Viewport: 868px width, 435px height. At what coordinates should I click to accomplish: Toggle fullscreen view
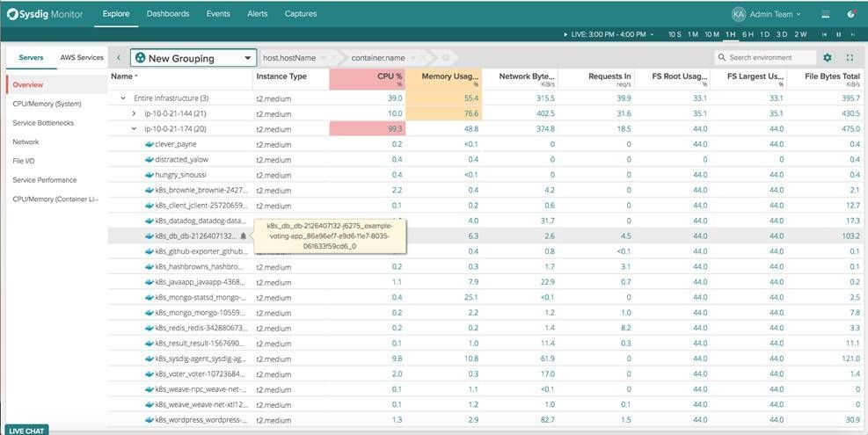pos(850,57)
